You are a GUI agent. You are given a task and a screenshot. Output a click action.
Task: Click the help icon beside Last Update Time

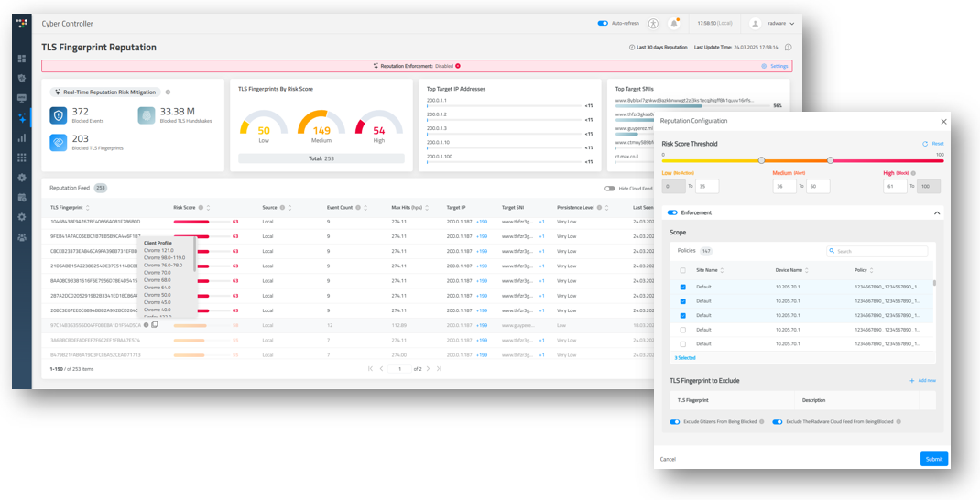pyautogui.click(x=788, y=47)
